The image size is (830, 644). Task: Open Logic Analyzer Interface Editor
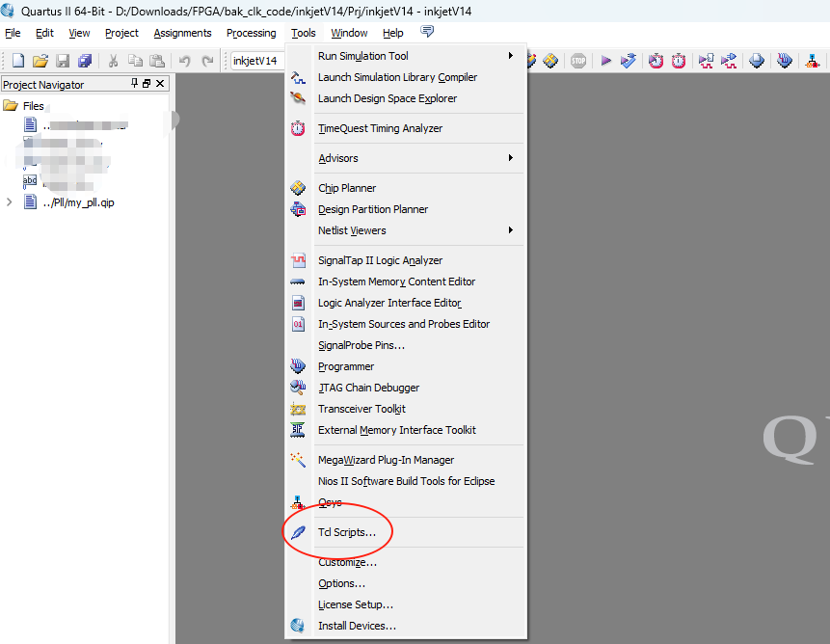[x=406, y=303]
